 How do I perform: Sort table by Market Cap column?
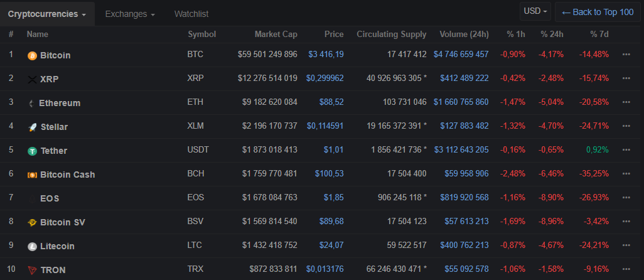[x=276, y=35]
